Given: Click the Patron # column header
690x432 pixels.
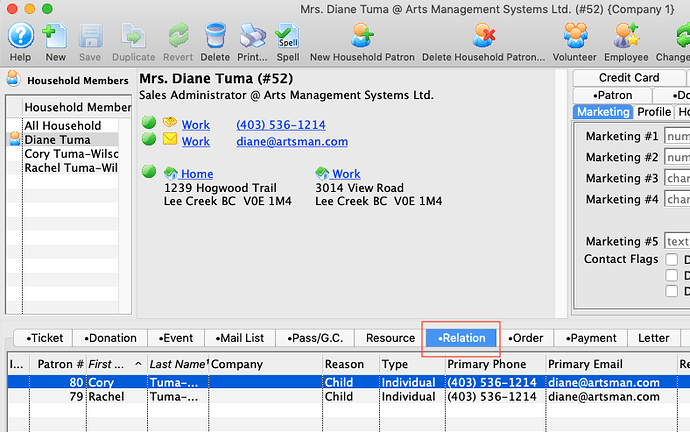Looking at the screenshot, I should (58, 364).
